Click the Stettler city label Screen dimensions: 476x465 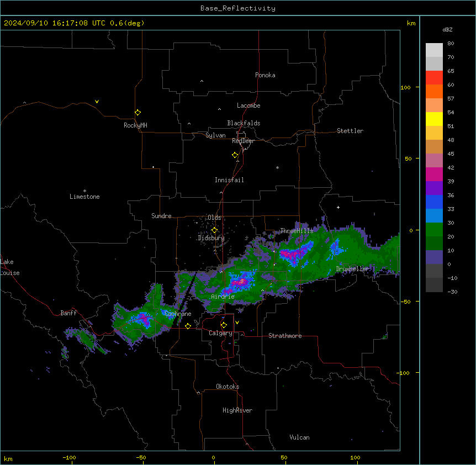pyautogui.click(x=350, y=131)
